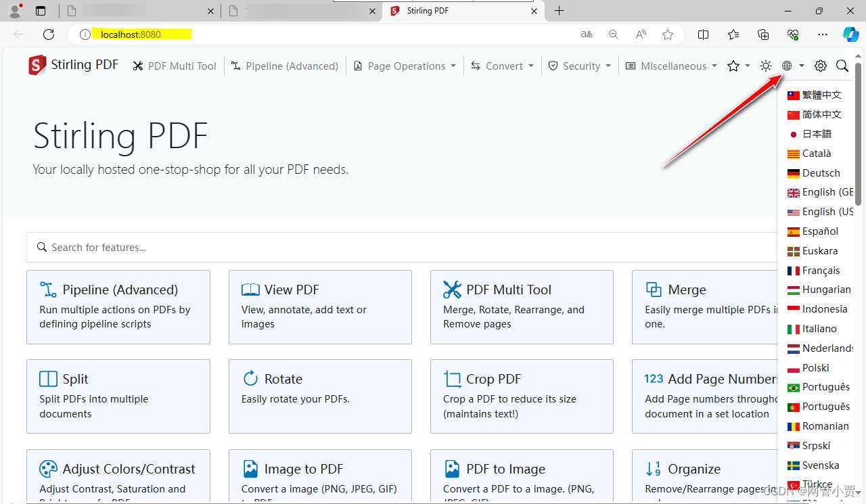Add page to favorites star icon
Image resolution: width=866 pixels, height=504 pixels.
(668, 35)
